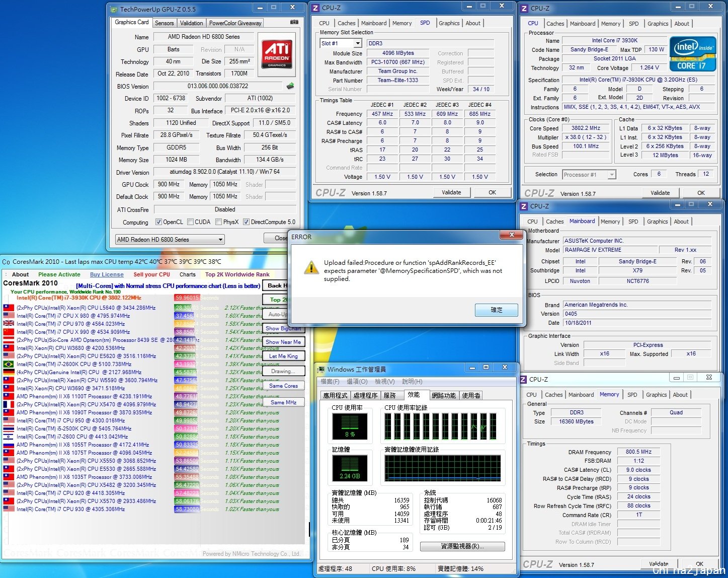Open Top 2K Worldwide Rank in CoresMark
This screenshot has height=578, width=728.
pos(237,274)
